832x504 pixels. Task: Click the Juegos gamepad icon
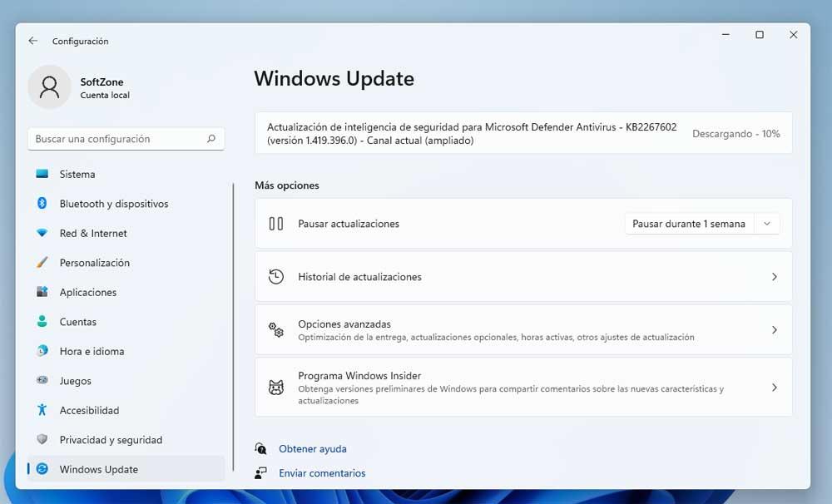(42, 380)
